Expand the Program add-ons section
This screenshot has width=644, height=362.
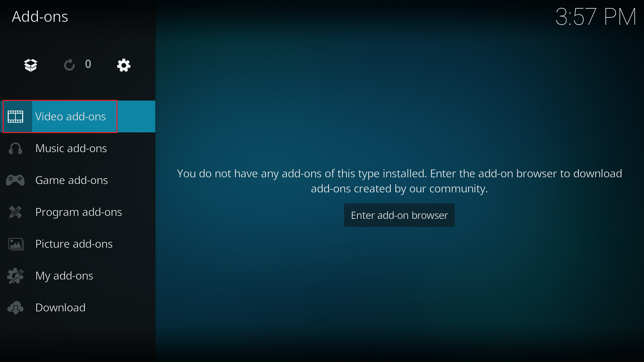pos(79,212)
